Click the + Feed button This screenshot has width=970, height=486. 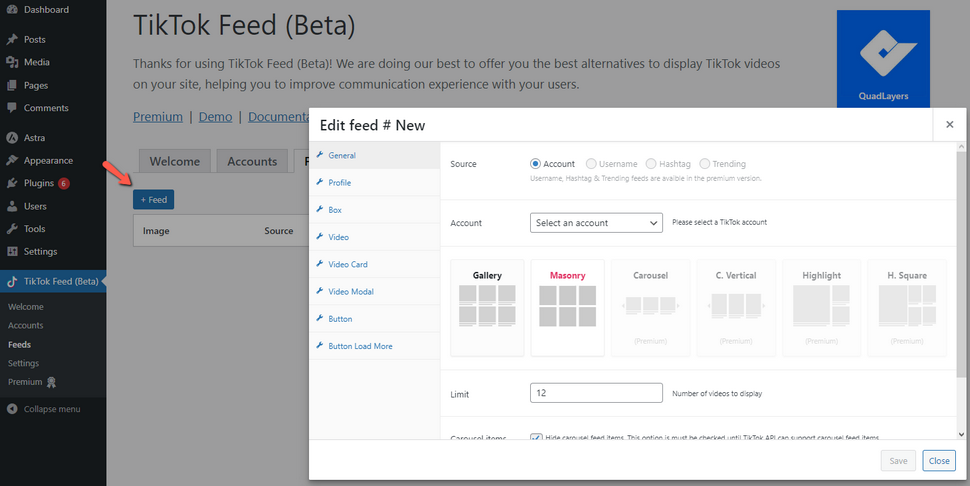(154, 200)
